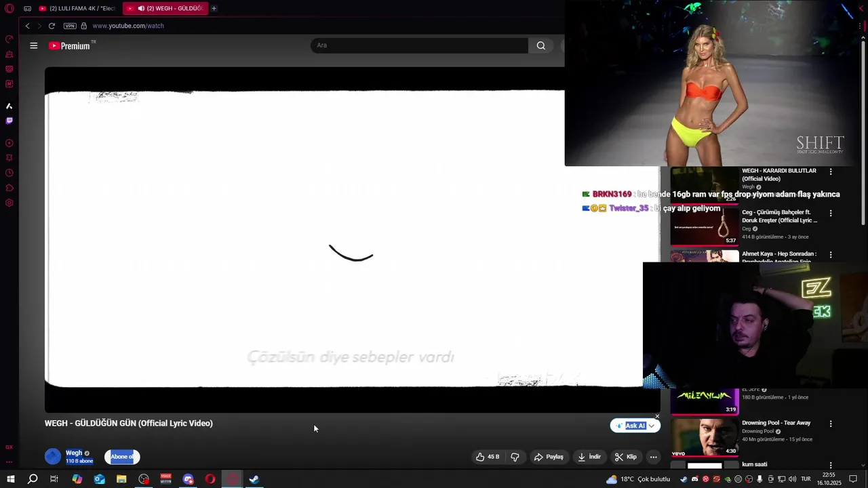Like the video with 45 B thumbs-up
This screenshot has height=488, width=868.
pyautogui.click(x=488, y=457)
